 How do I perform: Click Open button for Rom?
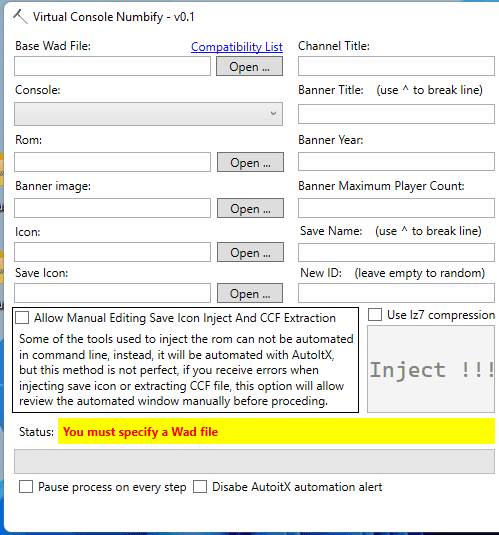click(250, 162)
